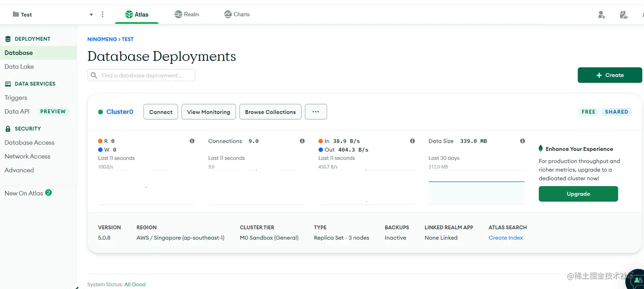Focus the Find a database deployment search field
Viewport: 644px width, 289px height.
pyautogui.click(x=141, y=75)
